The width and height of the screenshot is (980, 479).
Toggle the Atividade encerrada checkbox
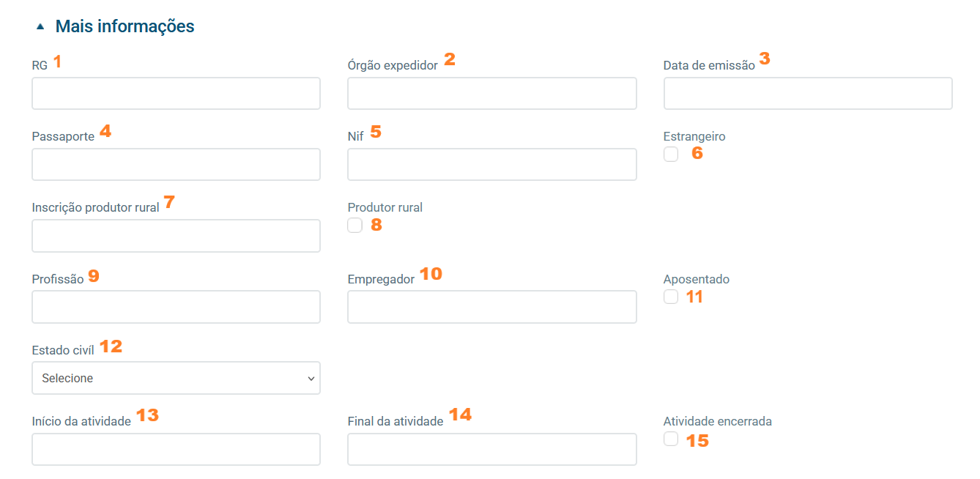pos(671,439)
